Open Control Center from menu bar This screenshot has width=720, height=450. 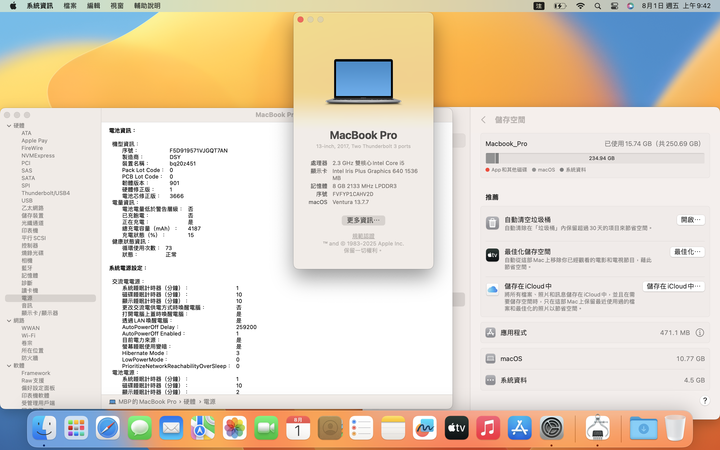point(614,6)
